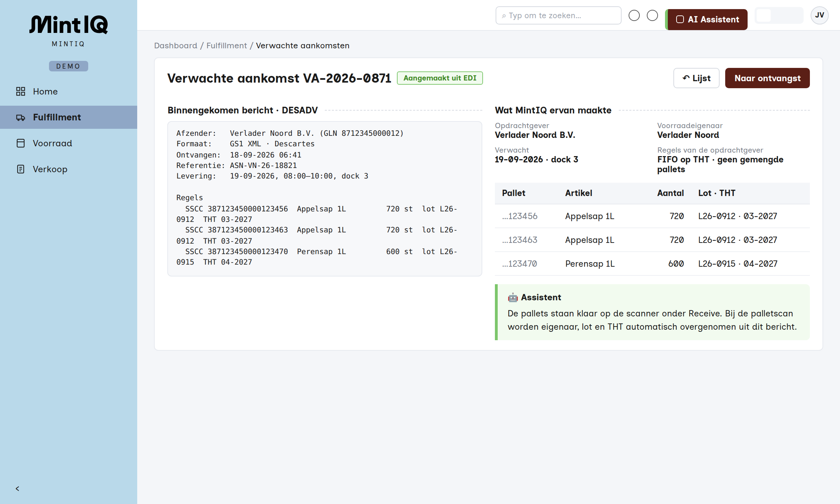The image size is (840, 504).
Task: Go back via the Lijst button
Action: point(696,78)
